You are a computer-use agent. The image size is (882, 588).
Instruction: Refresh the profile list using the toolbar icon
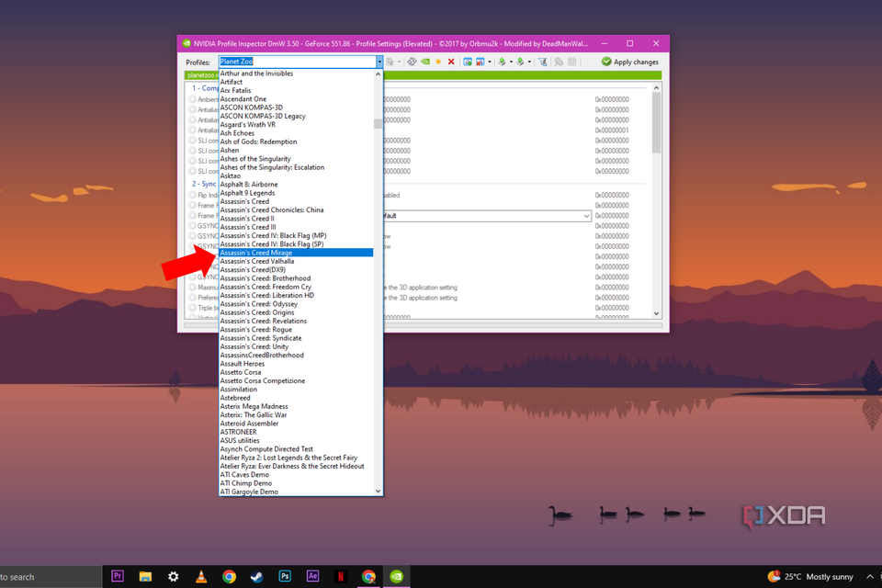click(x=412, y=60)
